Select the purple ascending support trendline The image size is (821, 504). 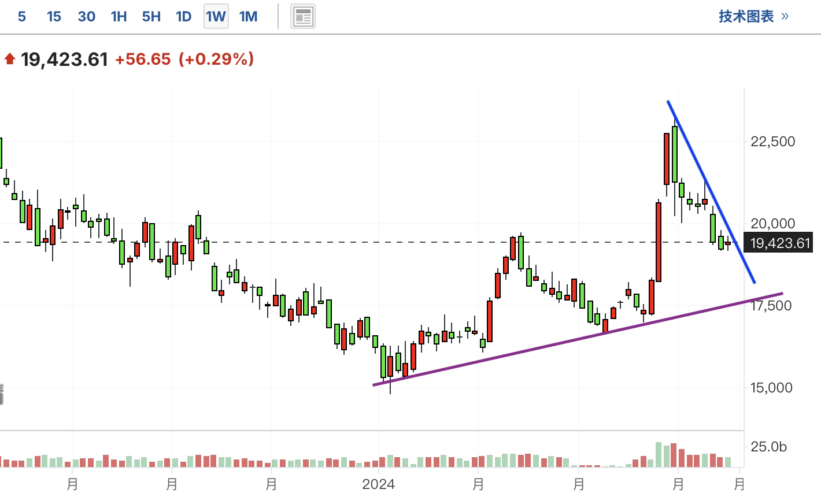[x=578, y=339]
